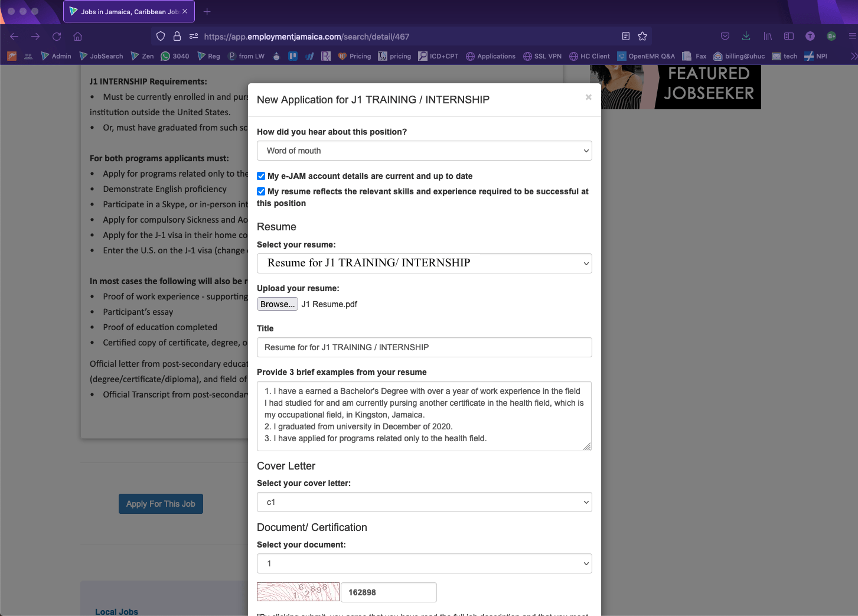
Task: Click the captcha code input field
Action: tap(389, 592)
